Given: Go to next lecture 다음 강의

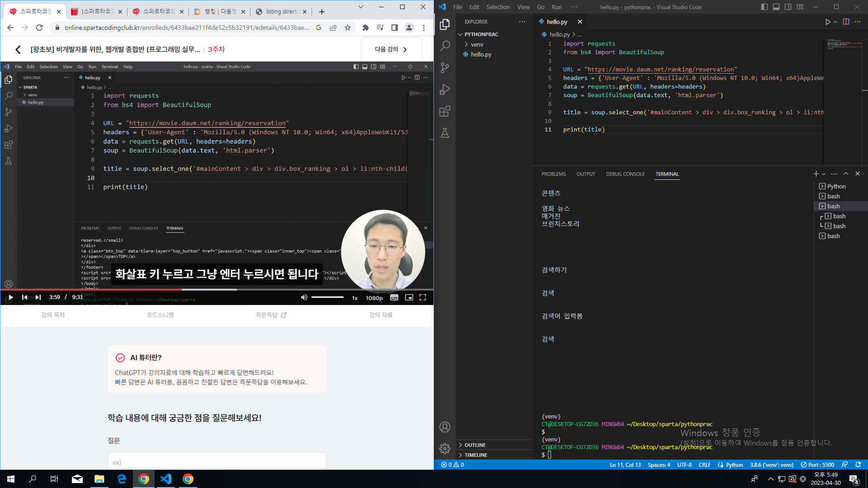Looking at the screenshot, I should pyautogui.click(x=392, y=49).
